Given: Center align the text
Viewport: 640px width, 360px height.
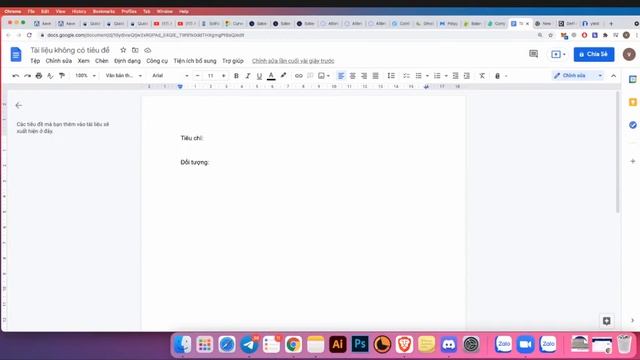Looking at the screenshot, I should (x=352, y=76).
